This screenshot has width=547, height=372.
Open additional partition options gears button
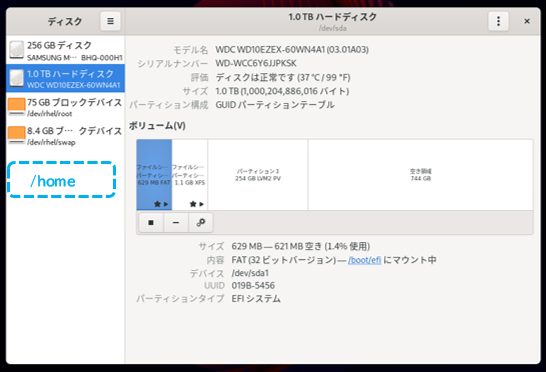201,222
